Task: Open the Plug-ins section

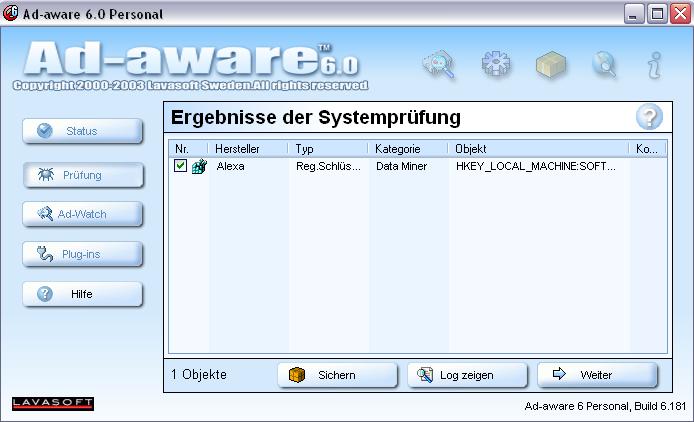Action: [83, 254]
